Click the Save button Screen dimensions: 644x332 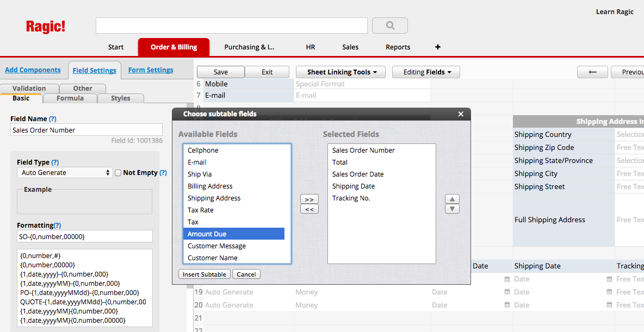click(220, 72)
